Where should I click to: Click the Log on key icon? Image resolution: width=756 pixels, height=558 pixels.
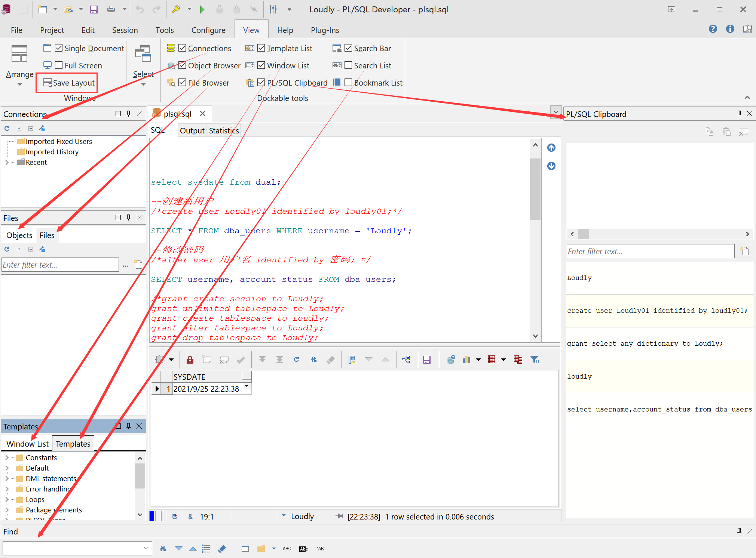pyautogui.click(x=176, y=10)
